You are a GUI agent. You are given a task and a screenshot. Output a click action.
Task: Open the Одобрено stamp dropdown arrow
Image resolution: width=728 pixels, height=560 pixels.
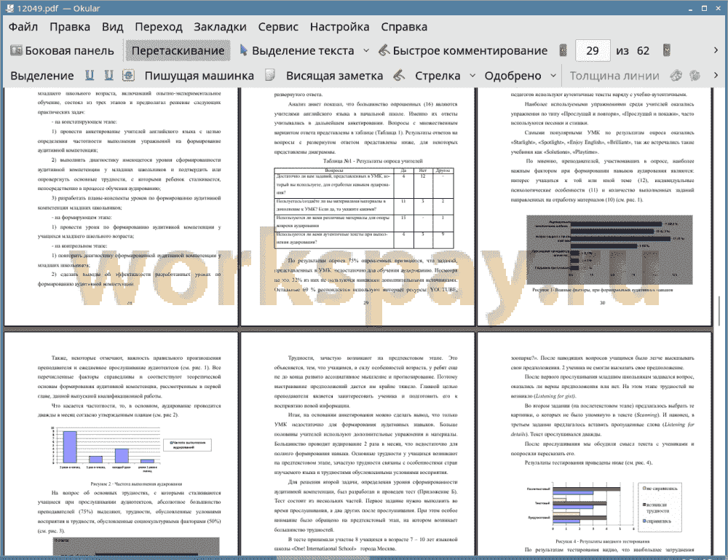click(x=553, y=76)
